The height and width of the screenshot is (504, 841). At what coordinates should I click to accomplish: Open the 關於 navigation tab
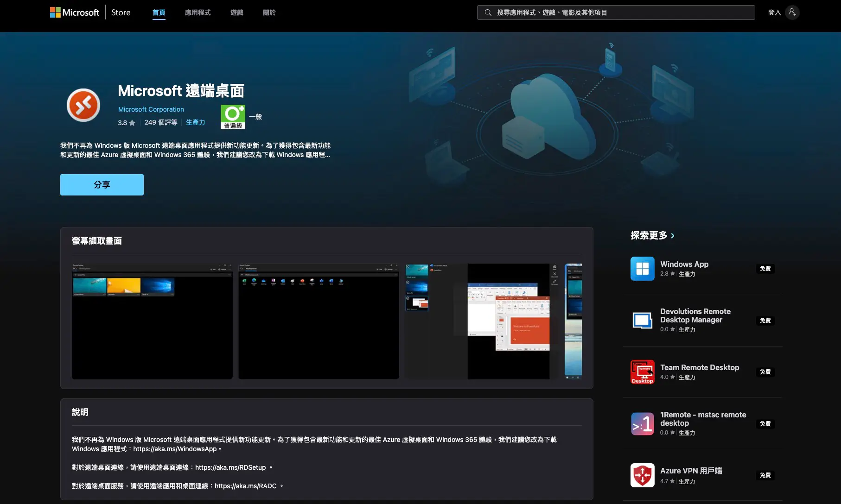[269, 13]
